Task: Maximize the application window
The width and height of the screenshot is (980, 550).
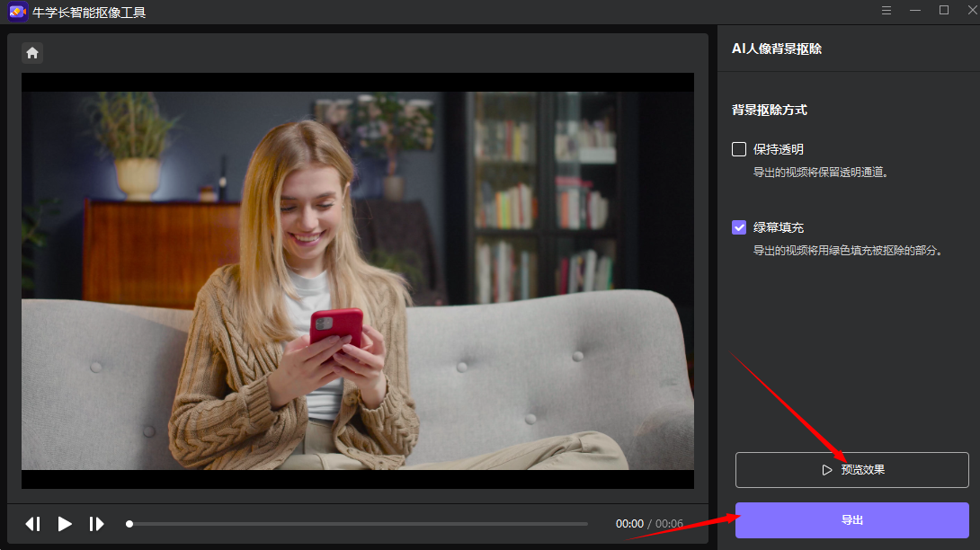Action: 944,10
